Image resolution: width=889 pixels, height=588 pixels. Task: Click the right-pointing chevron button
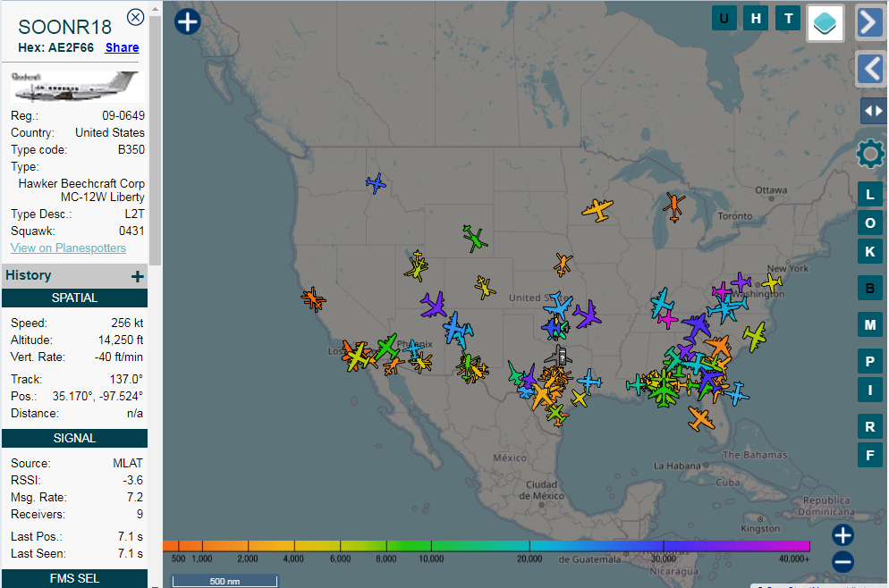click(869, 23)
